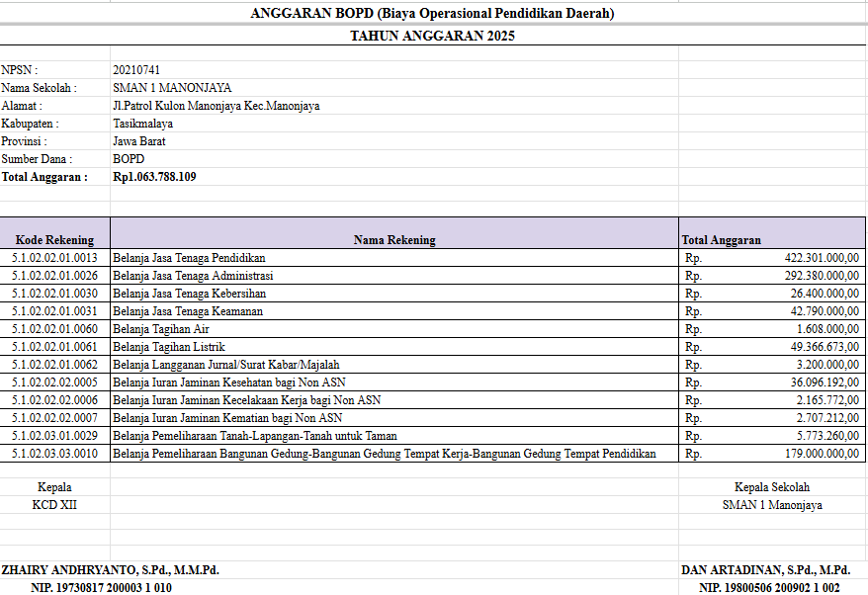Click the NIP 19800506 200902 1 002 cell
This screenshot has width=868, height=595.
click(x=769, y=588)
